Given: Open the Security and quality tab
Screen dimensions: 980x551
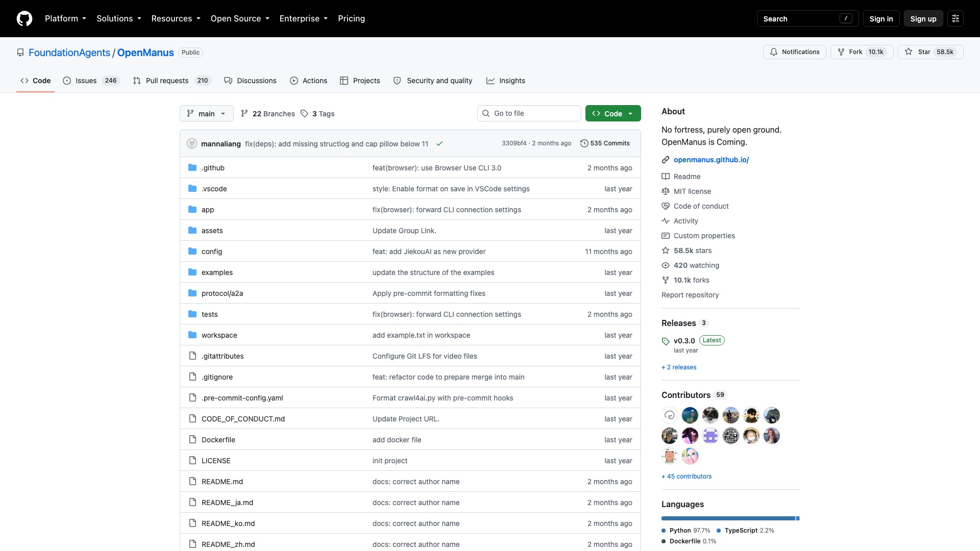Looking at the screenshot, I should tap(433, 81).
